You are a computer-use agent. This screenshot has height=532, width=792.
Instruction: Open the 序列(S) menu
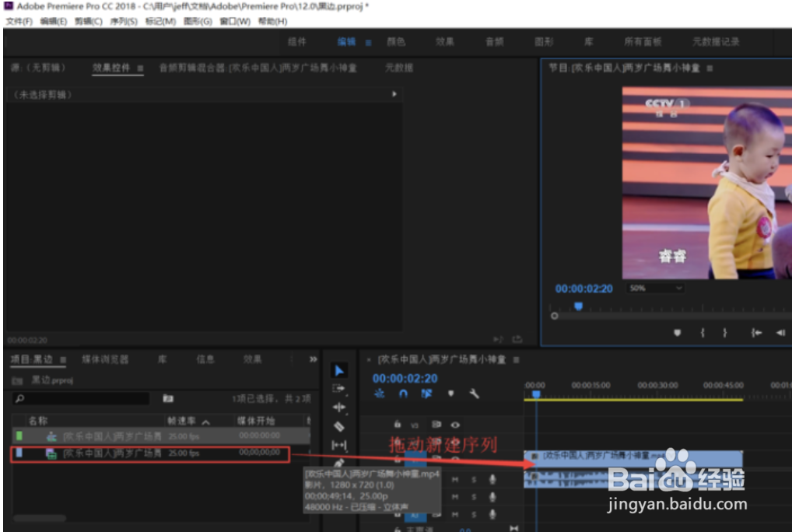point(123,21)
